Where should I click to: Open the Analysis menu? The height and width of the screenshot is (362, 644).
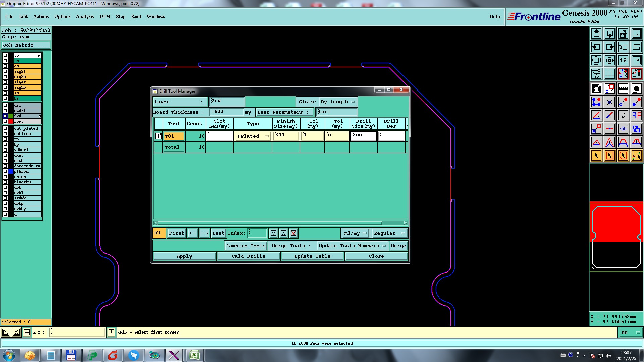coord(85,16)
